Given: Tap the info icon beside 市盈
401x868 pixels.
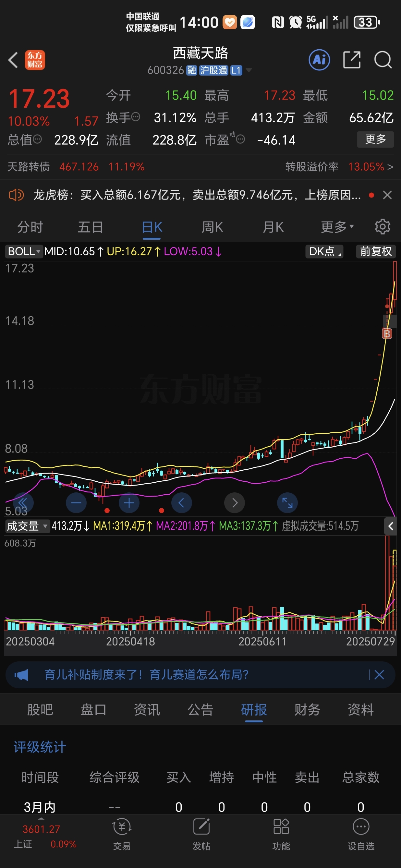Looking at the screenshot, I should [x=240, y=139].
